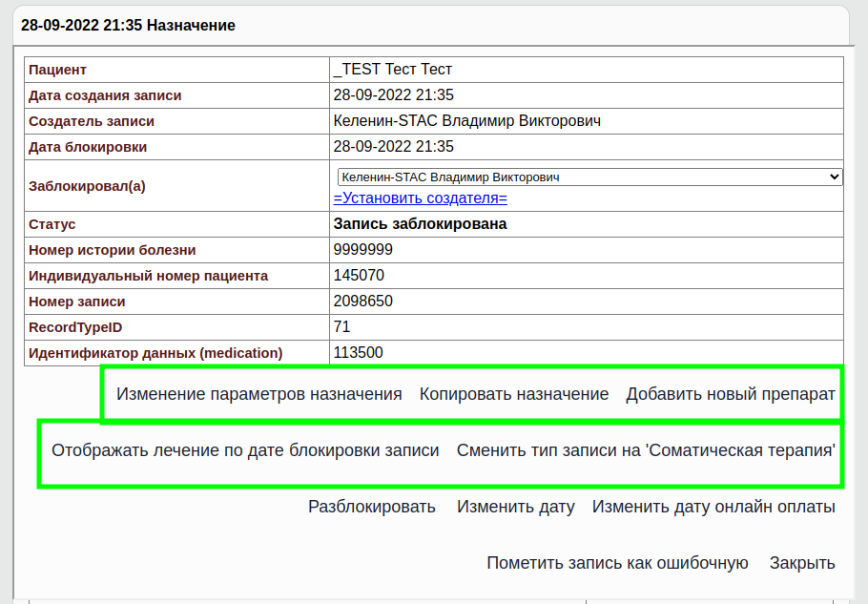Click the 'Индивидуальный номер пациента' label
The image size is (868, 604).
point(149,276)
